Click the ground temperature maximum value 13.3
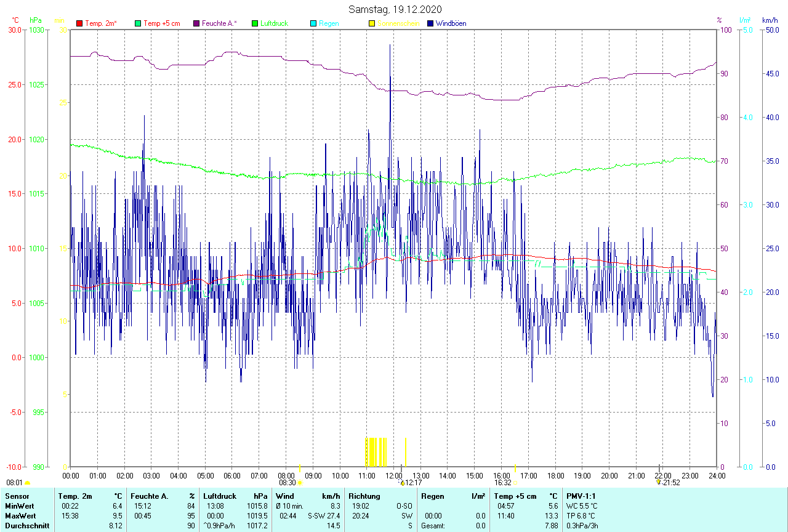Viewport: 788px width, 532px height. point(552,515)
